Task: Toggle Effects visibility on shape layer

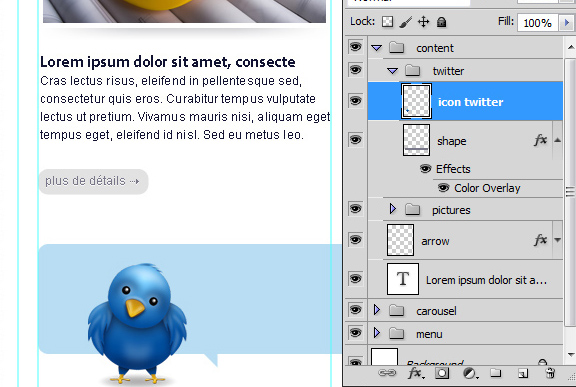Action: tap(425, 169)
